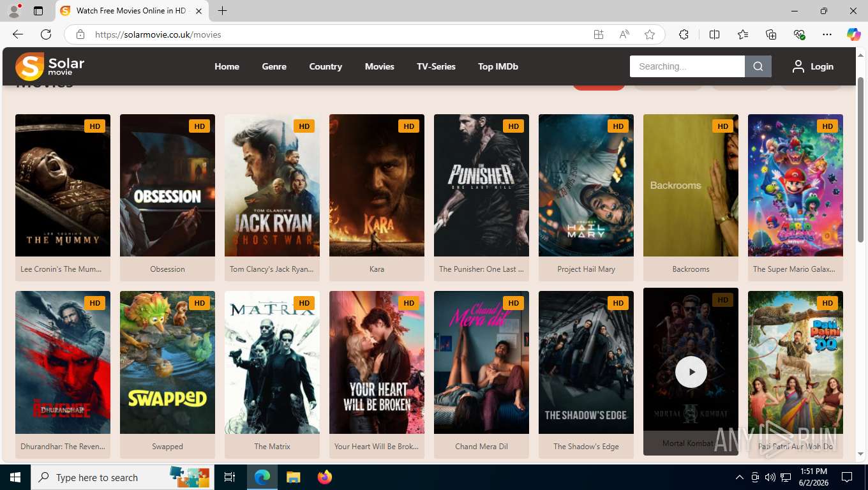Viewport: 868px width, 490px height.
Task: Open Edge settings and more menu
Action: [x=827, y=34]
